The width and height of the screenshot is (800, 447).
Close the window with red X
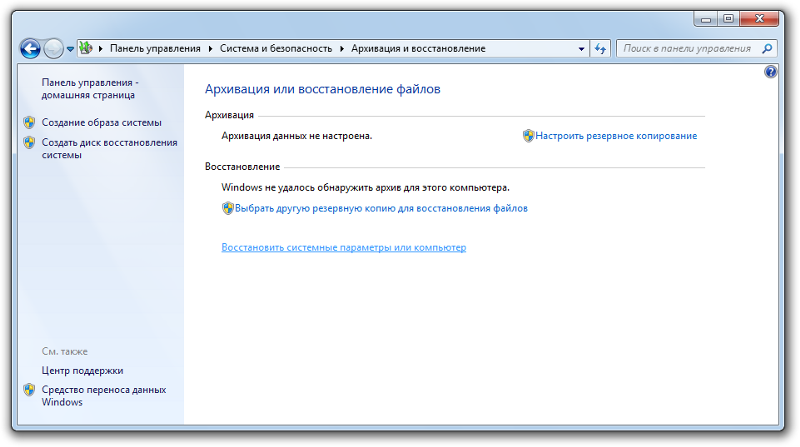tap(759, 19)
